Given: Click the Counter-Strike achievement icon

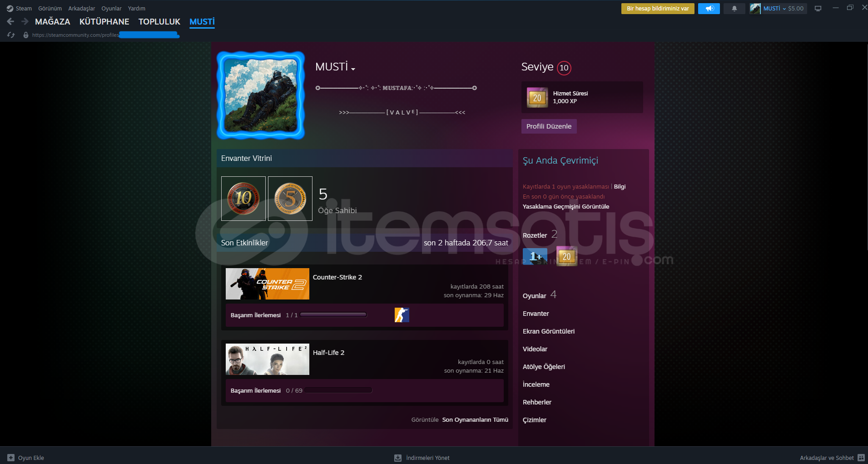Looking at the screenshot, I should (x=402, y=315).
